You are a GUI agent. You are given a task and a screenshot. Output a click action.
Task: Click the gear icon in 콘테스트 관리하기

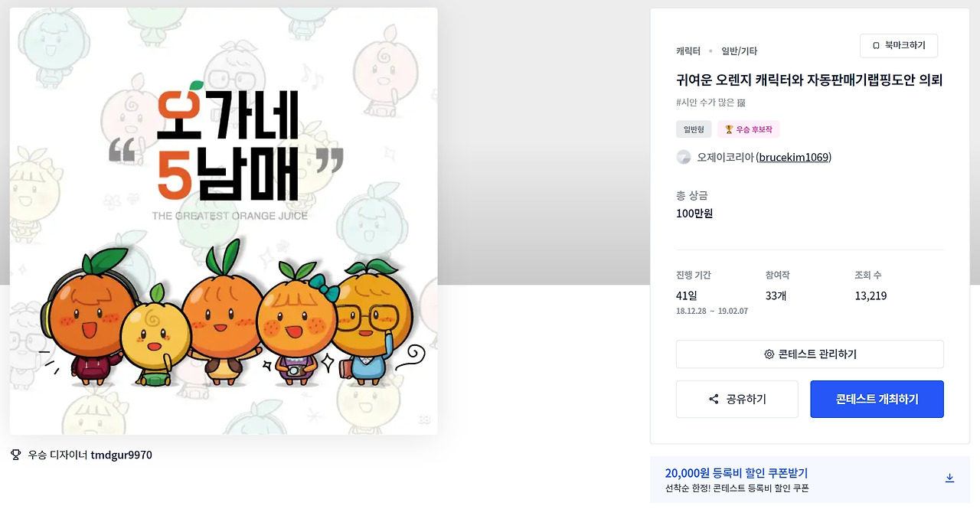(x=769, y=354)
